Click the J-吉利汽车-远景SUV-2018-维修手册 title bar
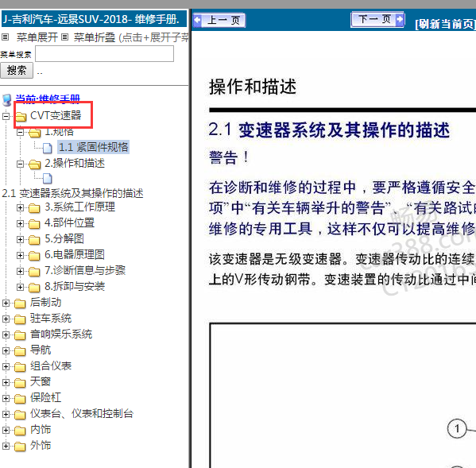The width and height of the screenshot is (476, 468). (x=94, y=19)
